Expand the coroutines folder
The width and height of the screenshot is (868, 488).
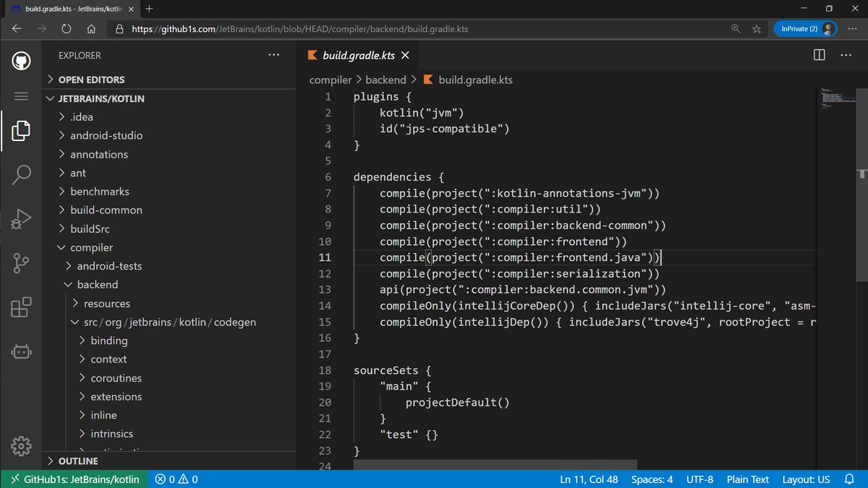[x=170, y=378]
